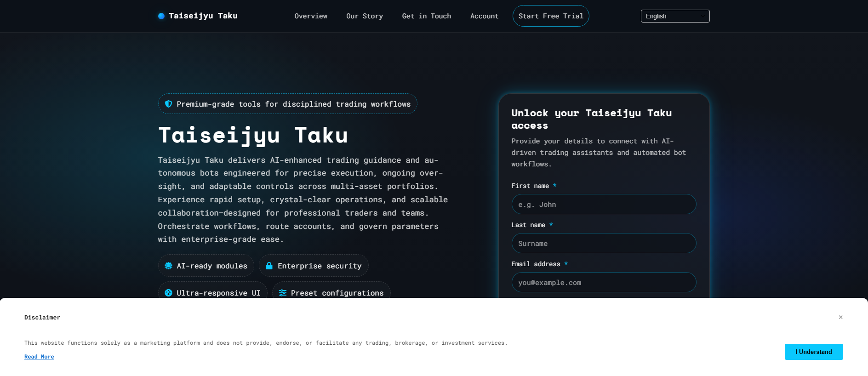Click the I Understand button

814,352
